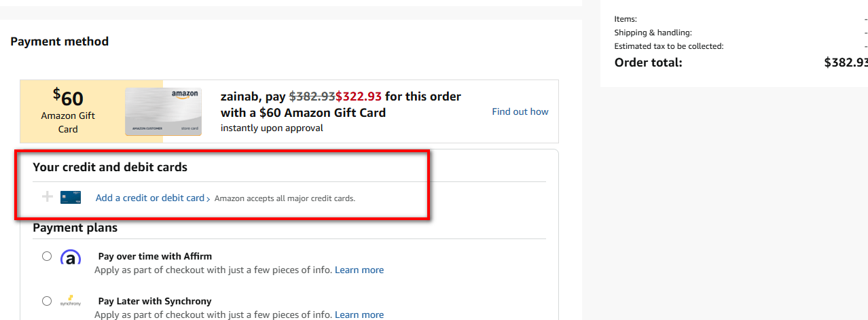868x320 pixels.
Task: Click the gift card promo headline text
Action: (x=340, y=104)
